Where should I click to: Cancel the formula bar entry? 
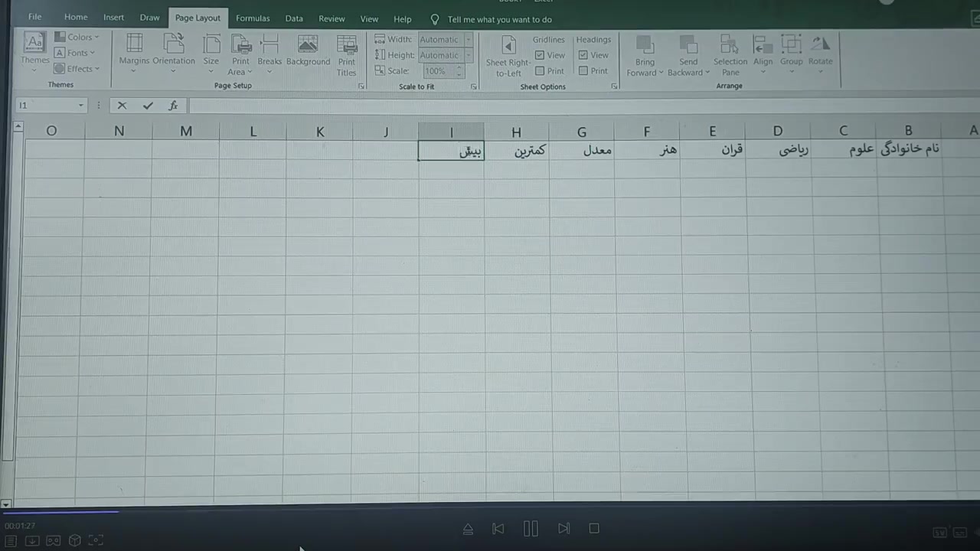[122, 106]
